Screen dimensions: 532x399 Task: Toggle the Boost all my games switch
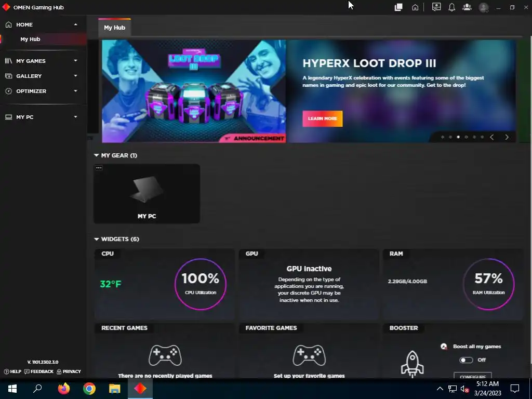pos(466,360)
